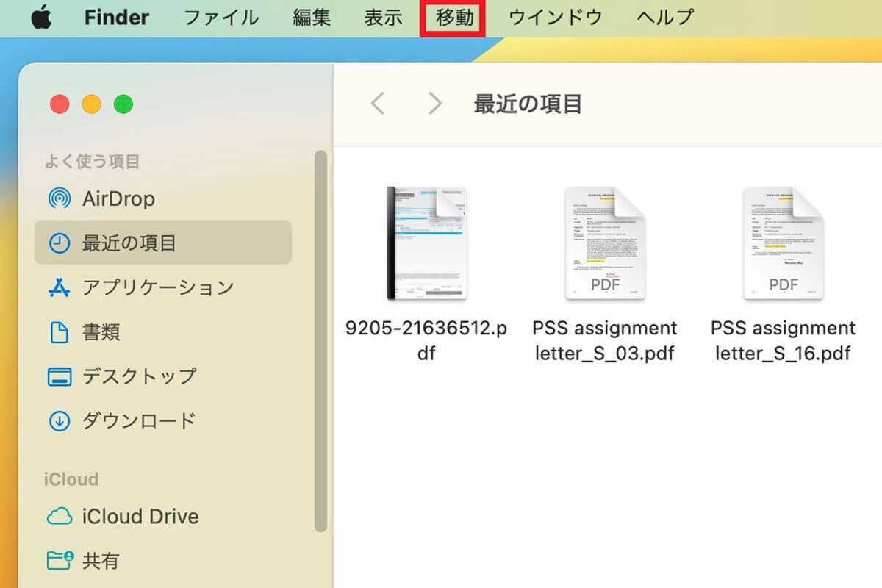Image resolution: width=882 pixels, height=588 pixels.
Task: Open the Finder menu
Action: [118, 18]
